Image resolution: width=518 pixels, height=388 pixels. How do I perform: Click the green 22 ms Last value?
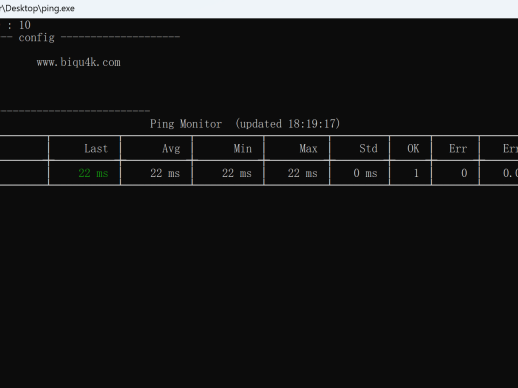(93, 173)
